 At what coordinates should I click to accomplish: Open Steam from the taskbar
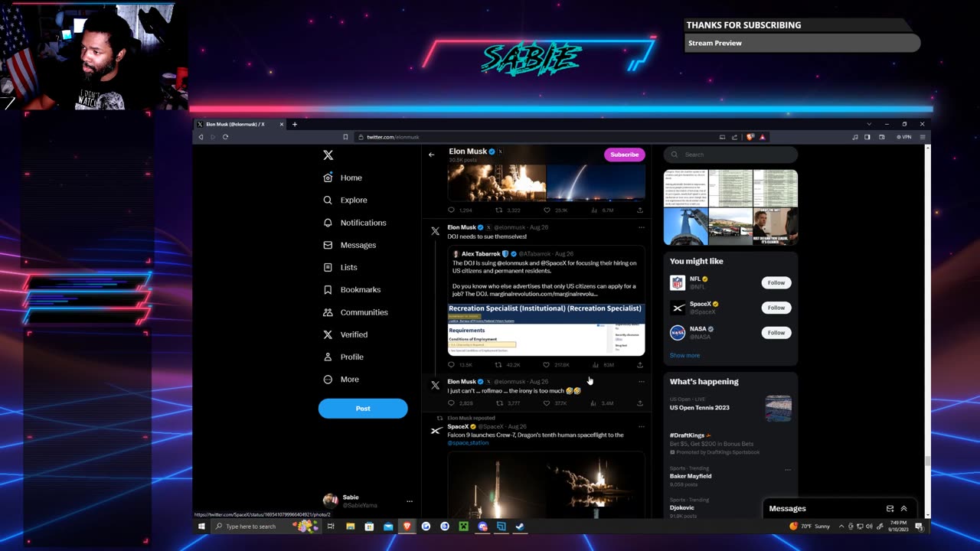tap(520, 527)
